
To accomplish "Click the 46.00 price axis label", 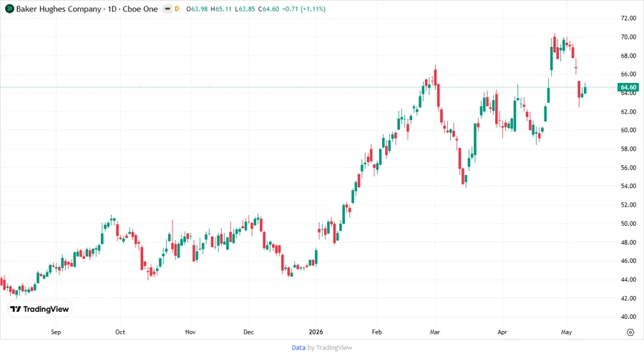I will [x=628, y=261].
